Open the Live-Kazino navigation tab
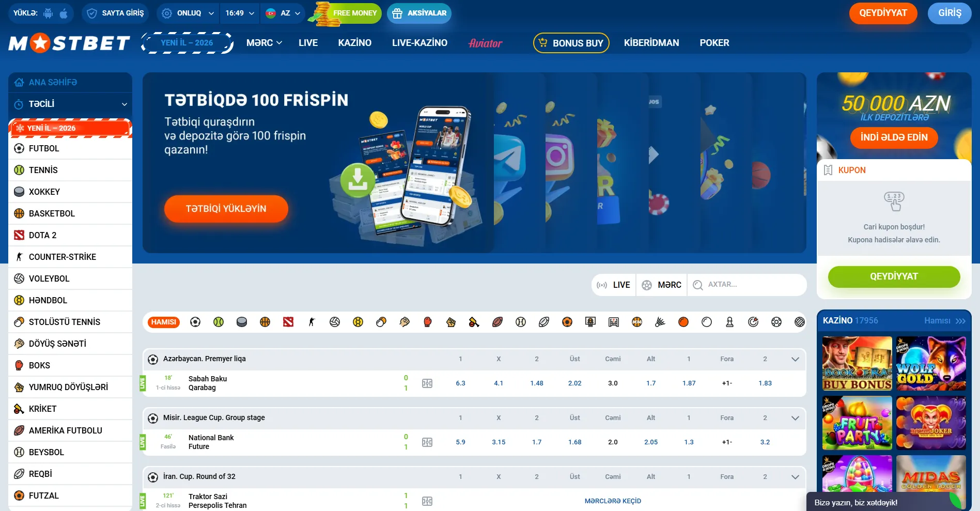 [x=419, y=43]
